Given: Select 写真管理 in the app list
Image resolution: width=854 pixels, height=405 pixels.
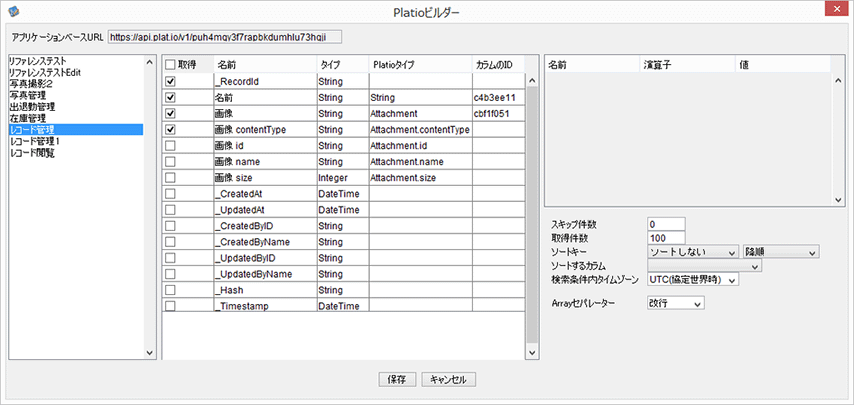Looking at the screenshot, I should tap(76, 95).
